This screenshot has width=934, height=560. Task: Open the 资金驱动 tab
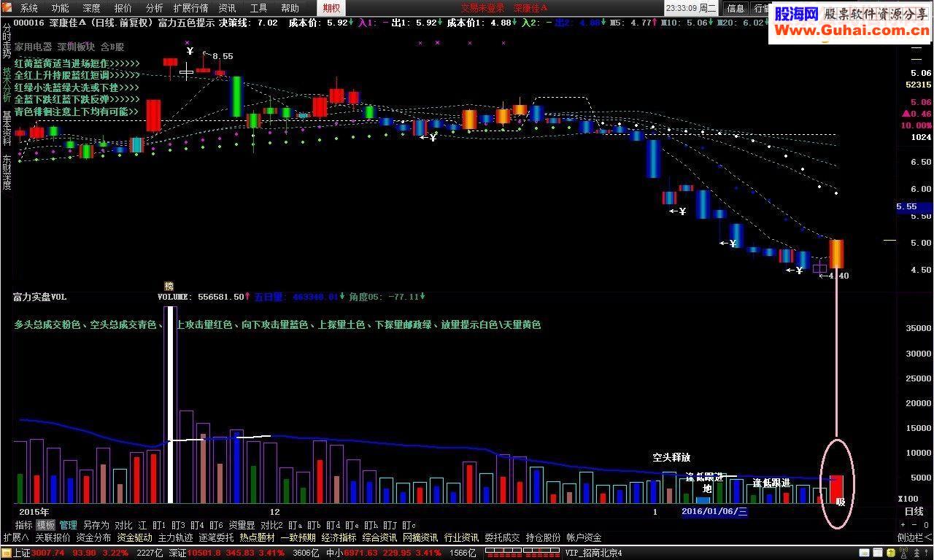click(x=134, y=537)
